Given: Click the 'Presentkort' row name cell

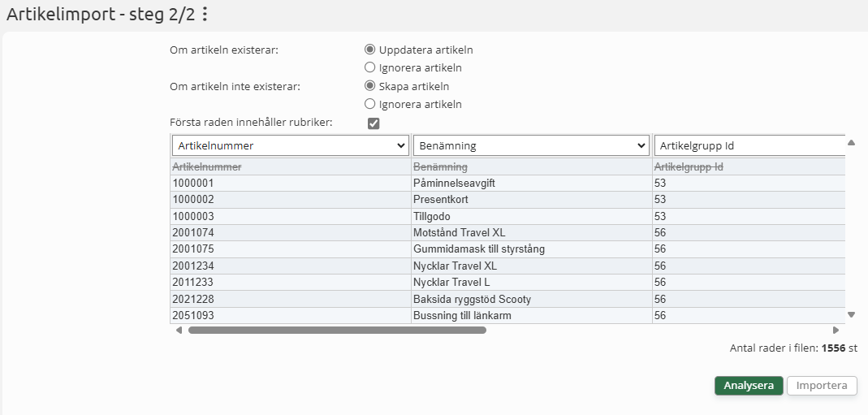Looking at the screenshot, I should 440,200.
